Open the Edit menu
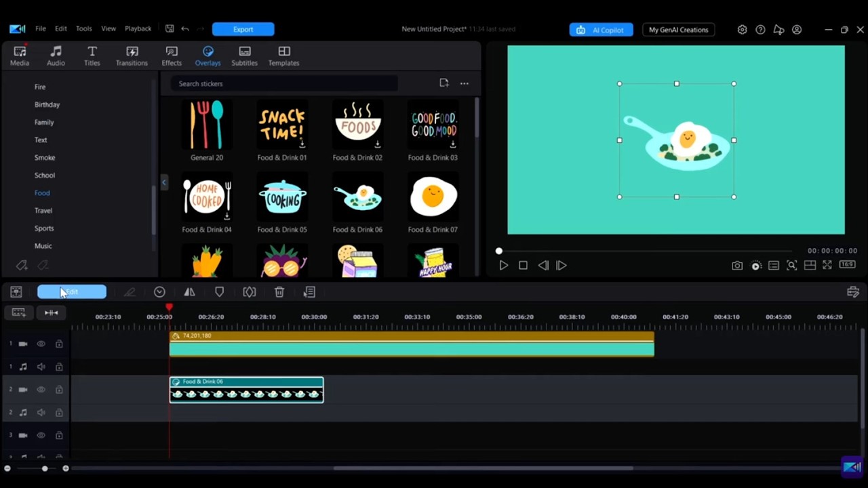 61,29
